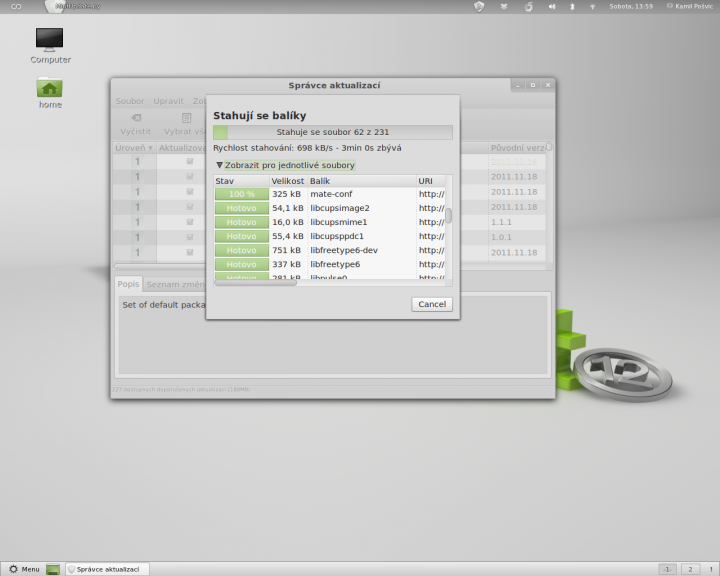The width and height of the screenshot is (720, 576).
Task: Select the libfreetype6 package name
Action: pyautogui.click(x=335, y=264)
